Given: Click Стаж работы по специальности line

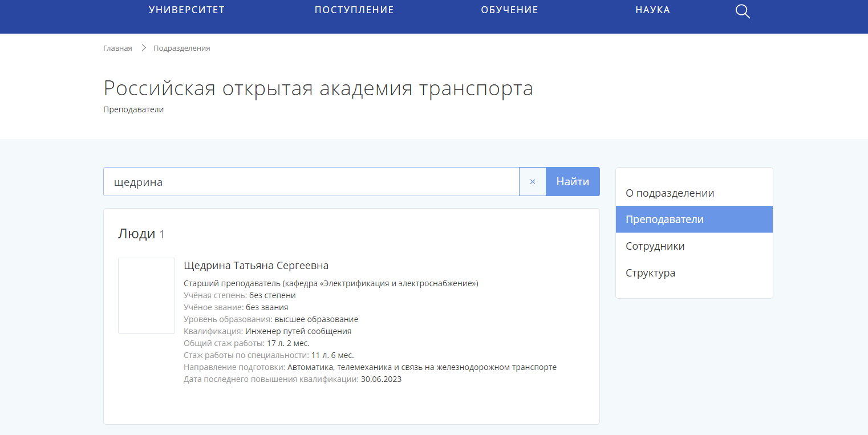Looking at the screenshot, I should (269, 355).
